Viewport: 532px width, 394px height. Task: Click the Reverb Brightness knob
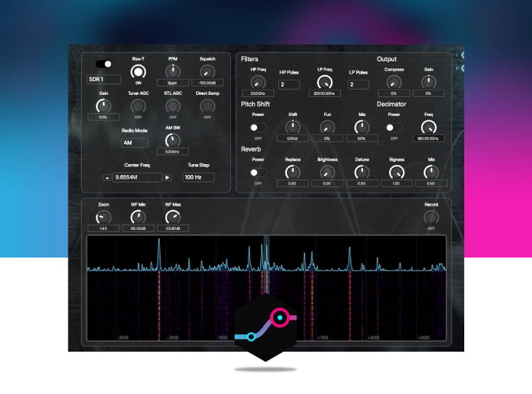pos(327,172)
